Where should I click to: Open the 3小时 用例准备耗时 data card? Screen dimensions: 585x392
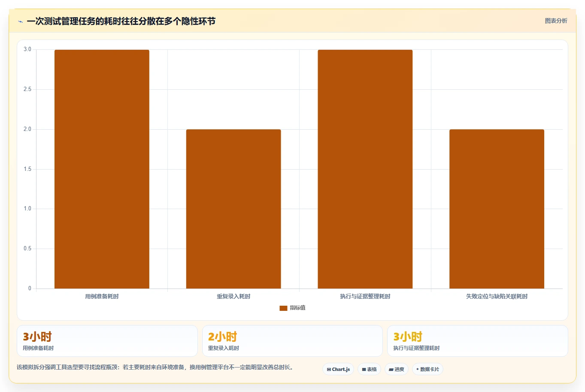click(107, 341)
